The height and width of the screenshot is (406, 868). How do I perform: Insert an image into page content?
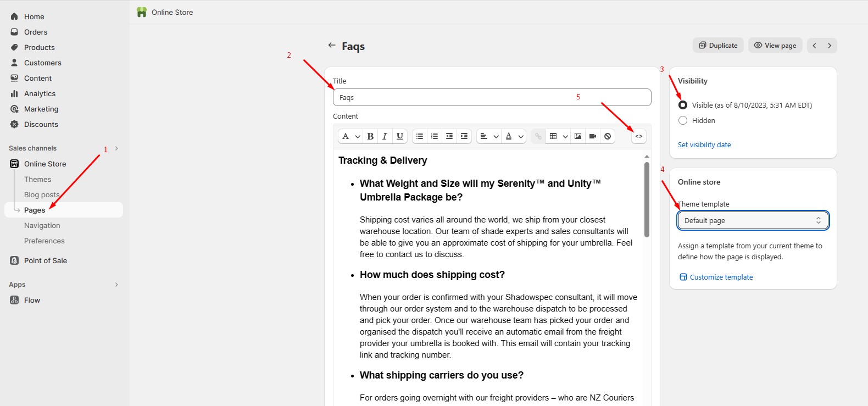click(578, 136)
